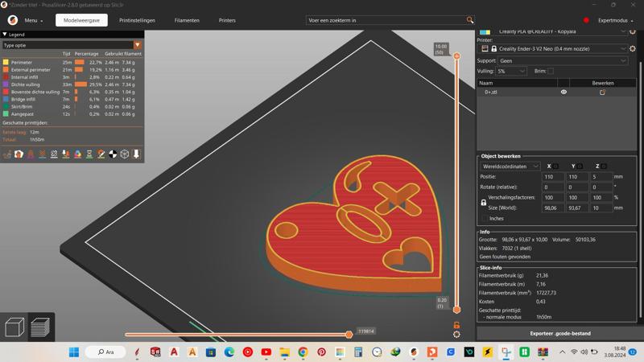The height and width of the screenshot is (362, 644).
Task: Toggle tool marker down-arrow icon
Action: 136,154
